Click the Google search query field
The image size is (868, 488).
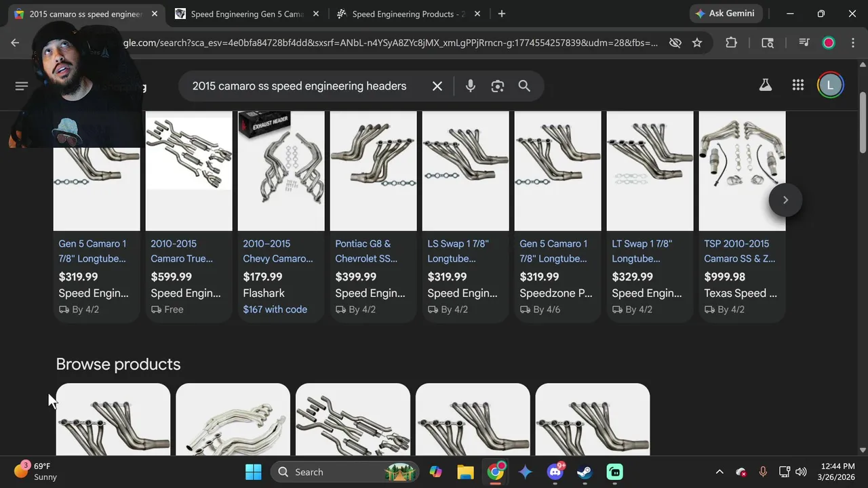(300, 86)
